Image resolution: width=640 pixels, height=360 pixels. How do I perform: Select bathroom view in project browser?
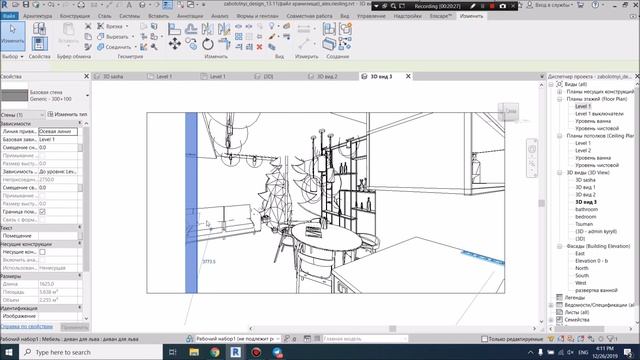coord(586,209)
